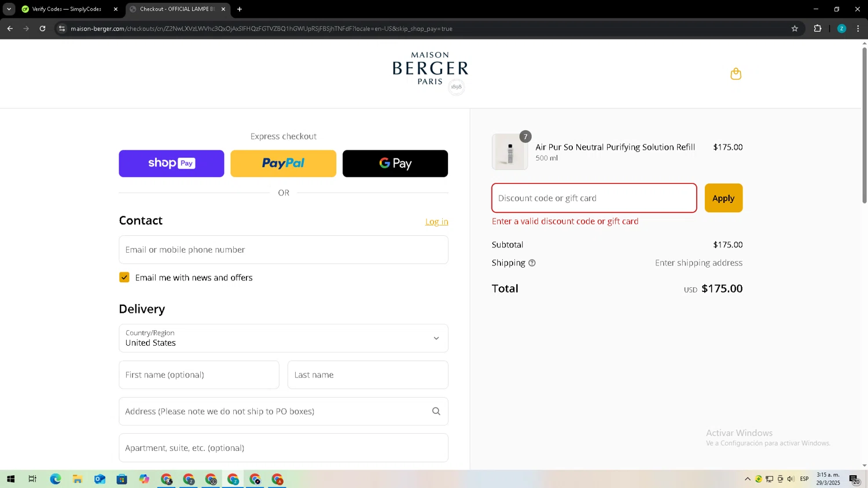The width and height of the screenshot is (868, 488).
Task: Click the Air Pur So Neutral product name
Action: tap(615, 147)
